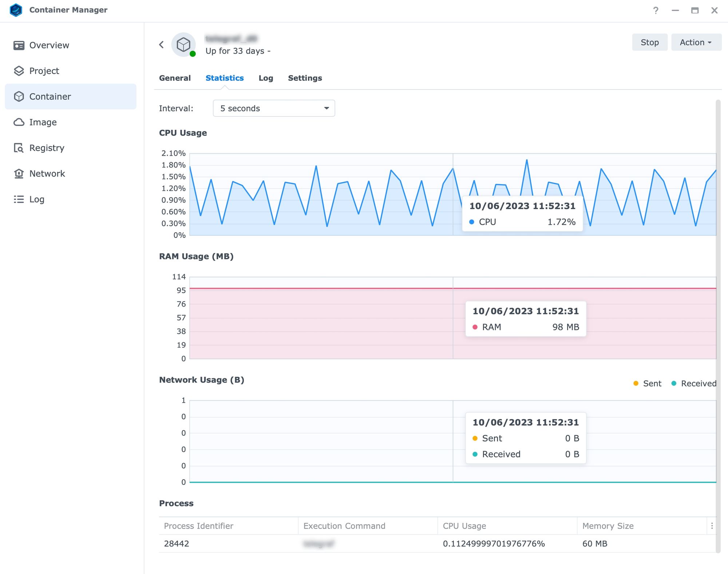Click the Image cloud icon
728x574 pixels.
[19, 122]
